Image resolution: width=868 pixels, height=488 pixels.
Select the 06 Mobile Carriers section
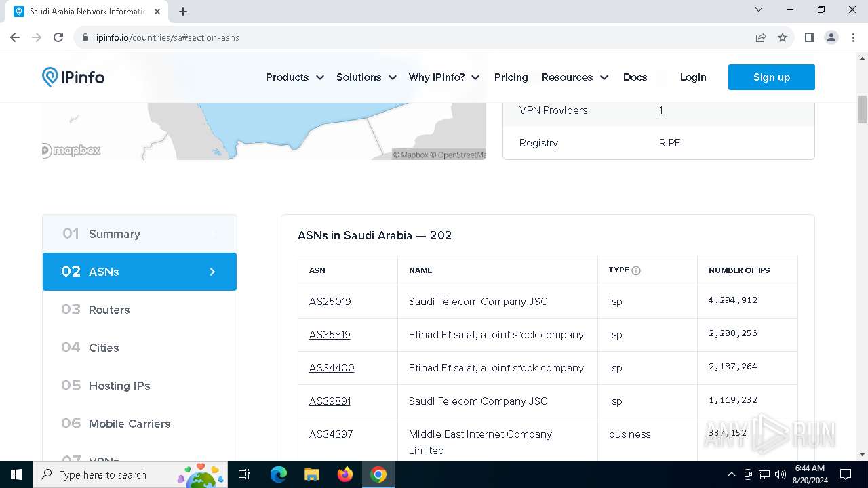tap(140, 424)
